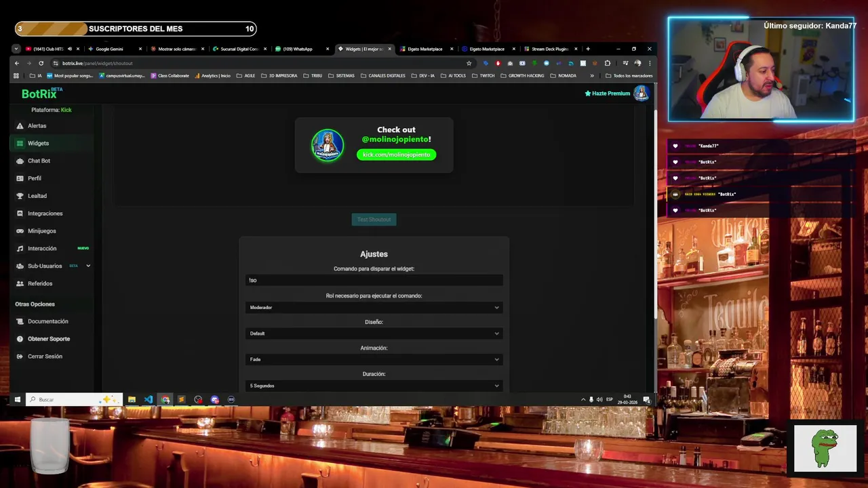The image size is (868, 488).
Task: Open the CANALES DIGITALES bookmark folder
Action: tap(383, 76)
